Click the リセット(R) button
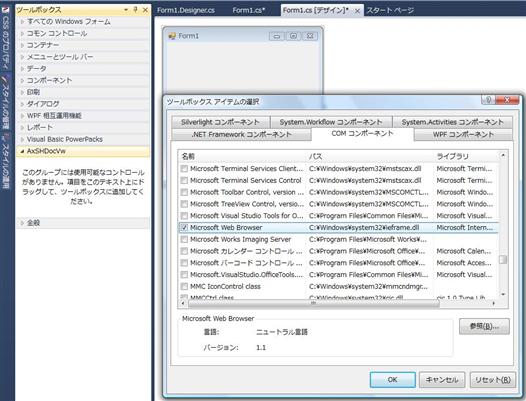Screen dimensions: 526x401 [x=492, y=380]
